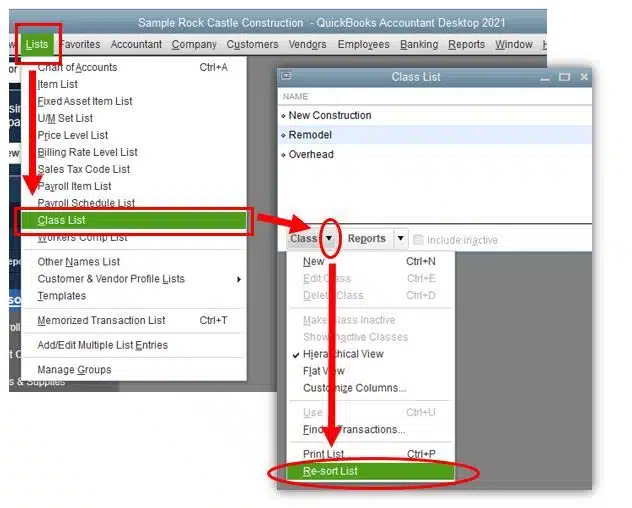The width and height of the screenshot is (632, 508).
Task: Choose Re-sort List menu entry
Action: [330, 471]
